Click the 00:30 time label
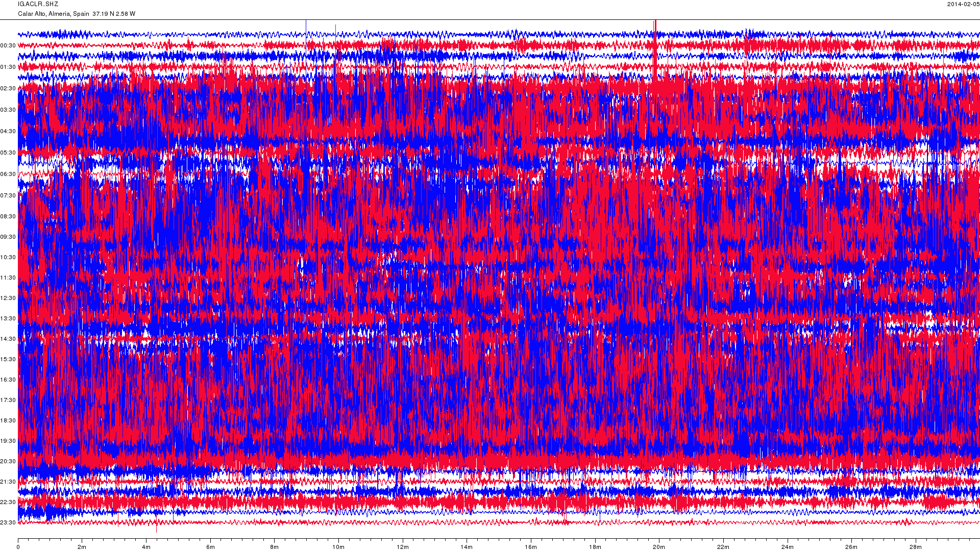The width and height of the screenshot is (980, 551). [8, 46]
